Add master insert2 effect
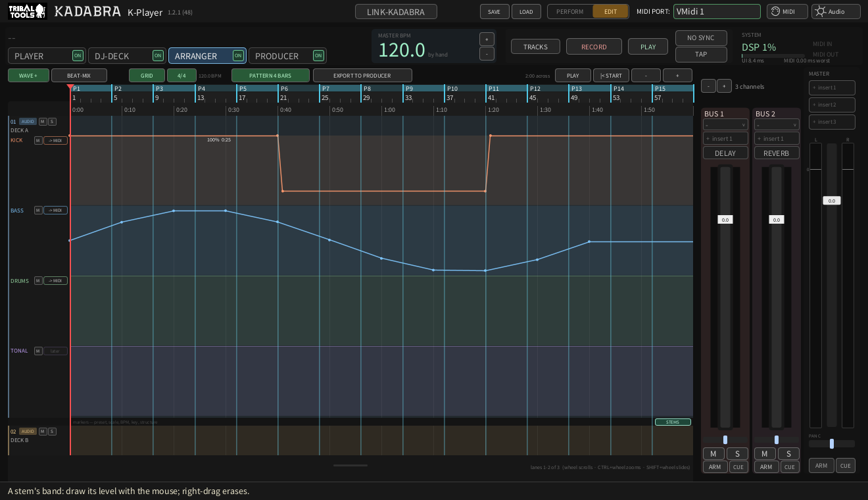The image size is (868, 500). pos(832,105)
